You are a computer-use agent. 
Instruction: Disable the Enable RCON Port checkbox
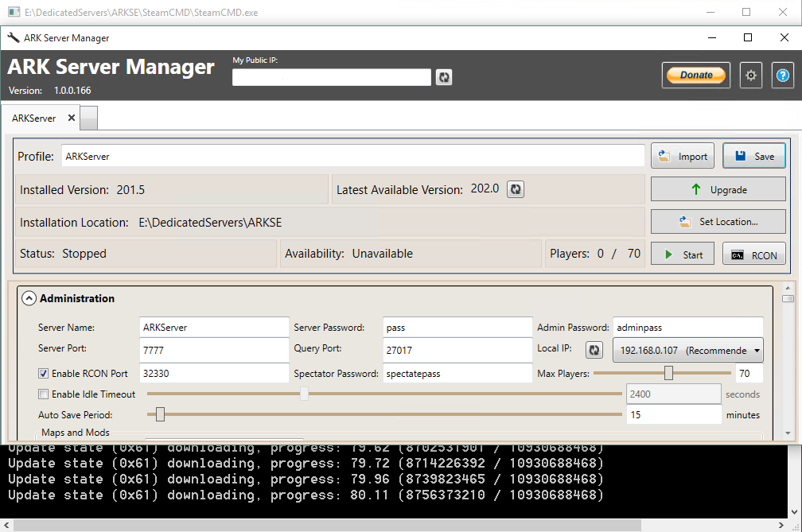click(x=44, y=374)
